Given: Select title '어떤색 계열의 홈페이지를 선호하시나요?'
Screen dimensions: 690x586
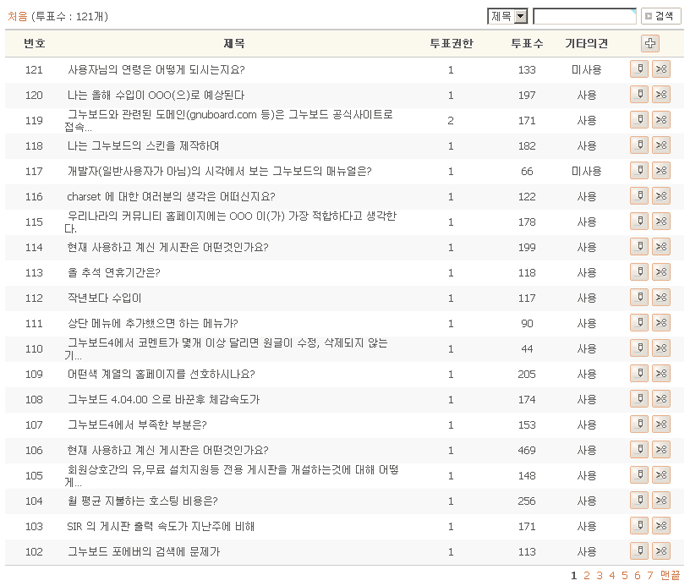Looking at the screenshot, I should pos(161,374).
